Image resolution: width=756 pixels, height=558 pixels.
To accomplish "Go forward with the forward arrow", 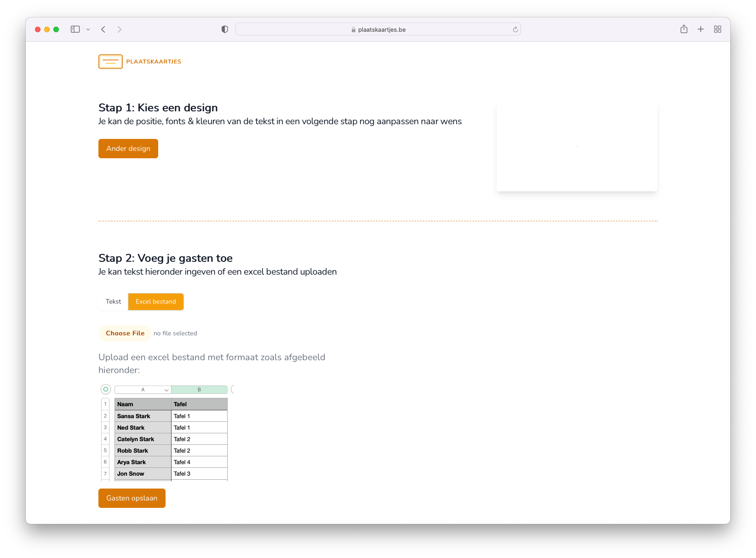I will (120, 29).
